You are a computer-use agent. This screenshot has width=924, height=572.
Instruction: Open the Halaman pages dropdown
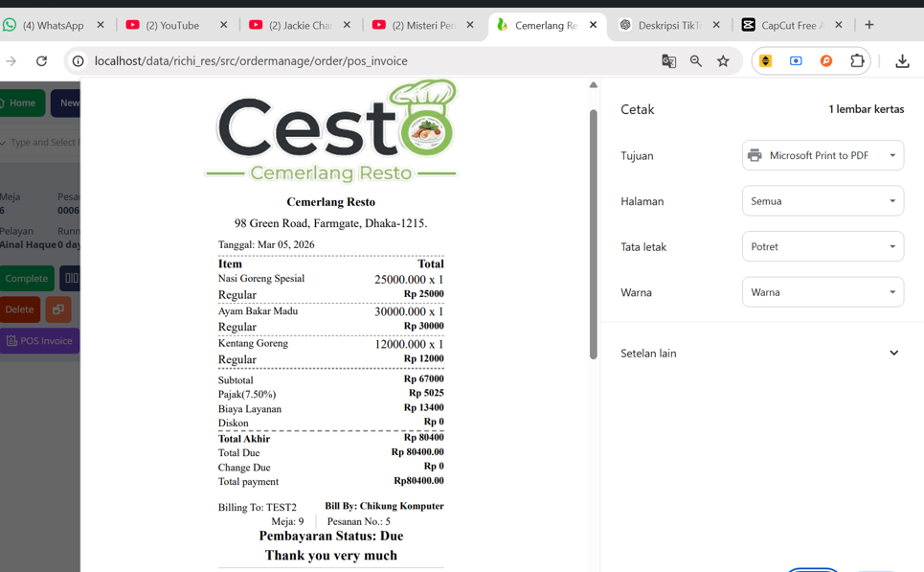[823, 201]
